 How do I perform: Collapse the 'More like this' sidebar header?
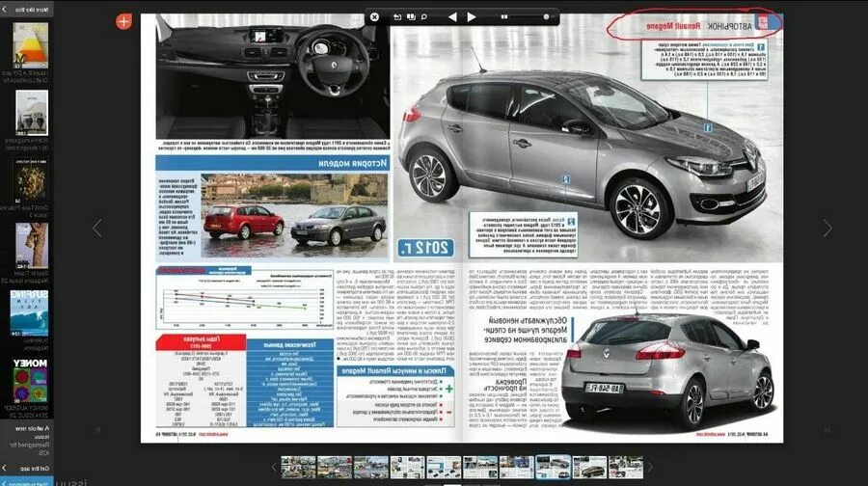[27, 10]
